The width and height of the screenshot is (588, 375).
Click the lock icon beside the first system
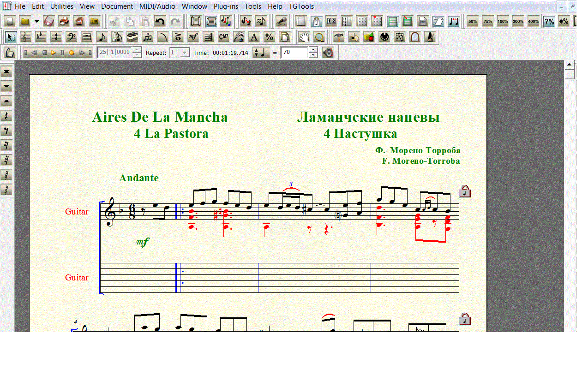coord(465,191)
